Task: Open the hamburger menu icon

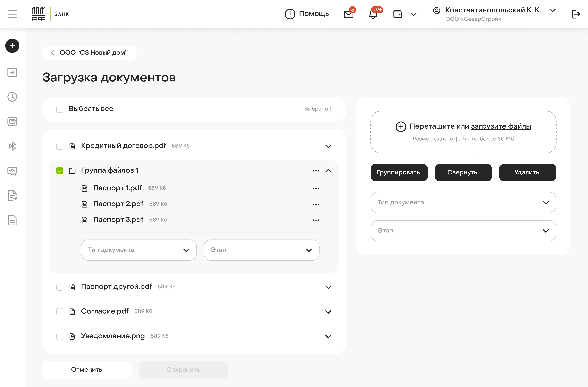Action: 12,14
